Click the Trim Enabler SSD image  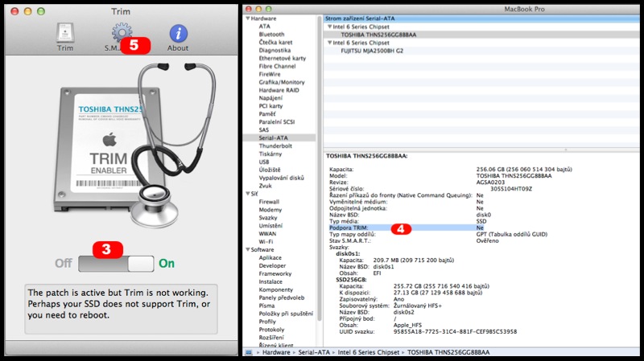point(113,149)
